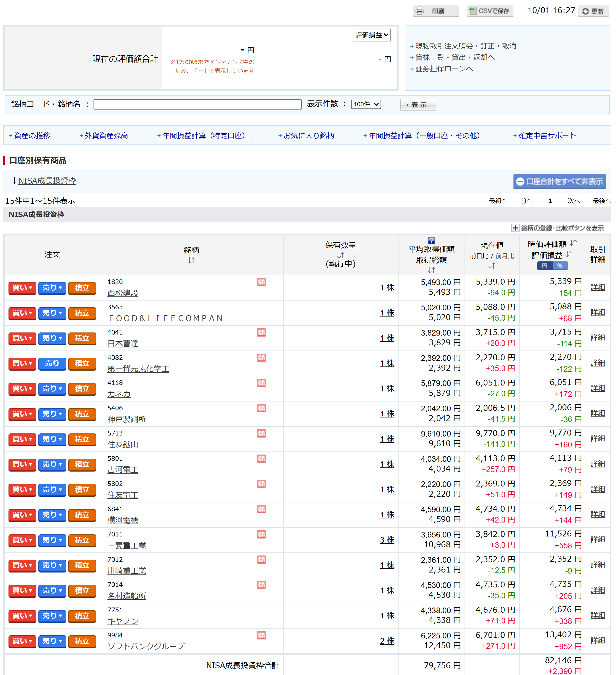Open 確定申告サポート link
Image resolution: width=616 pixels, height=675 pixels.
547,136
